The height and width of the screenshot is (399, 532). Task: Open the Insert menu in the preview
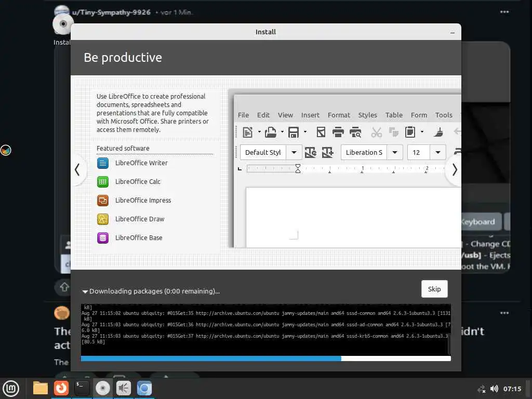coord(310,115)
